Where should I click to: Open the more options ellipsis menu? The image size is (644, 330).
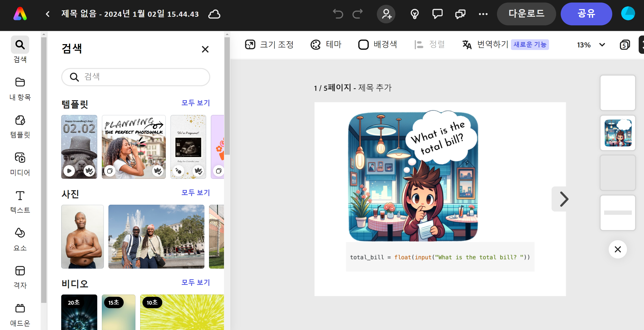click(483, 14)
